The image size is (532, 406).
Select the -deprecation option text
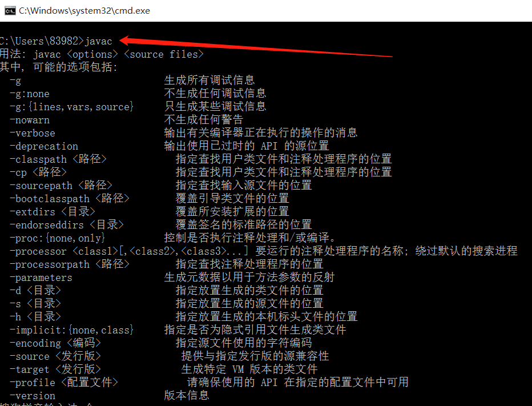click(44, 146)
